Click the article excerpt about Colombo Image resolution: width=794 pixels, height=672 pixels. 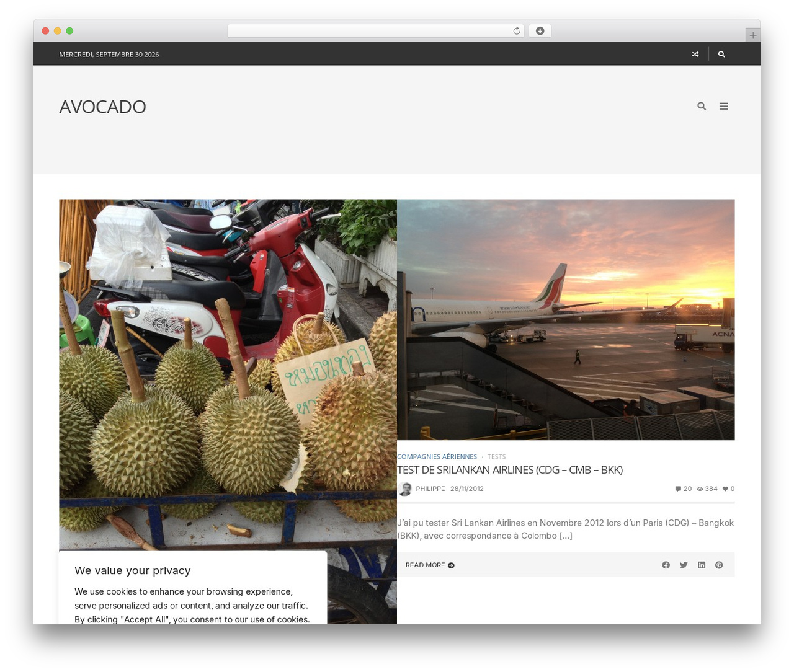pos(566,529)
